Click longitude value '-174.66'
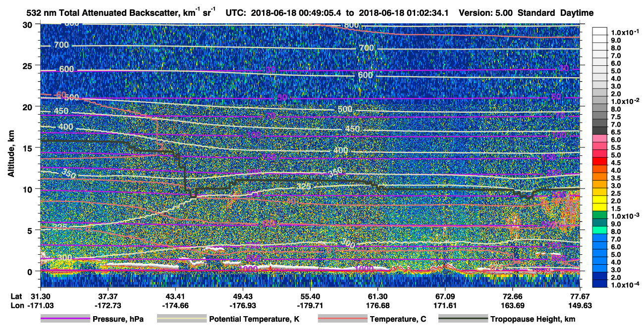Viewport: 644px width, 330px height. pos(175,305)
